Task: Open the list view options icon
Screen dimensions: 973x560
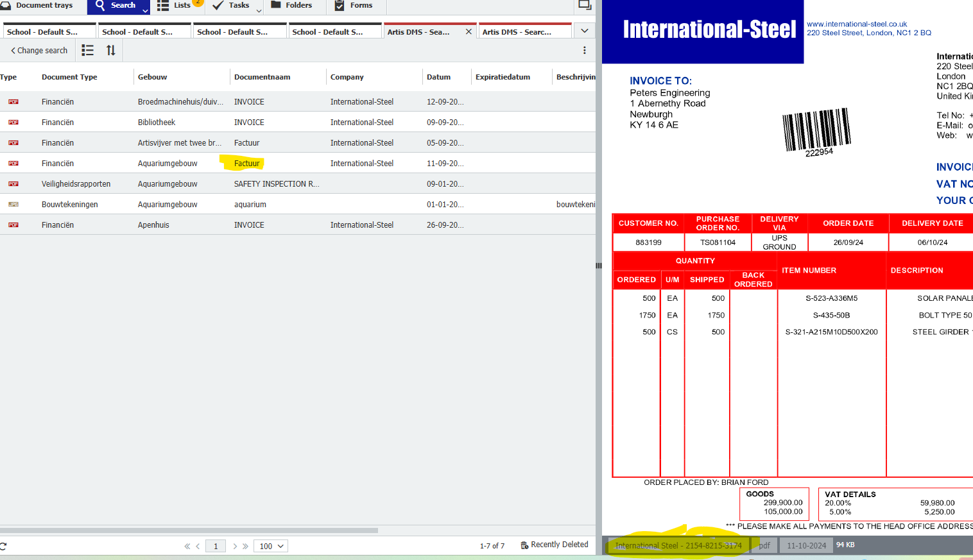Action: point(88,50)
